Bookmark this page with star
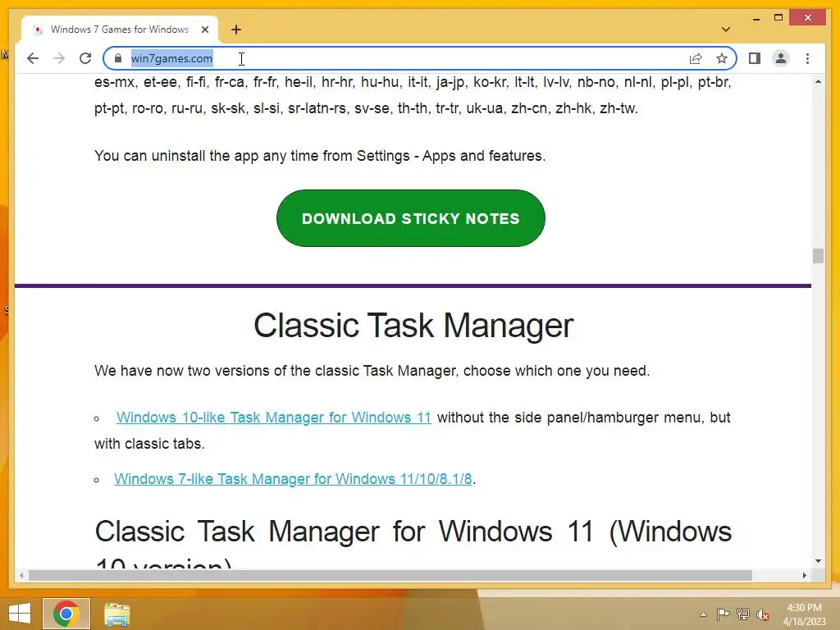The height and width of the screenshot is (630, 840). [x=722, y=58]
